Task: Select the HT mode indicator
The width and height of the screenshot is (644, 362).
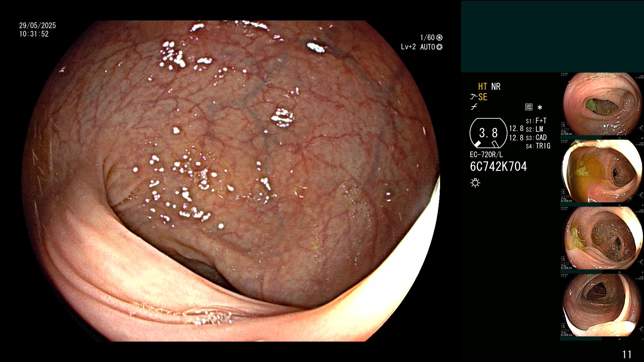Action: tap(483, 86)
